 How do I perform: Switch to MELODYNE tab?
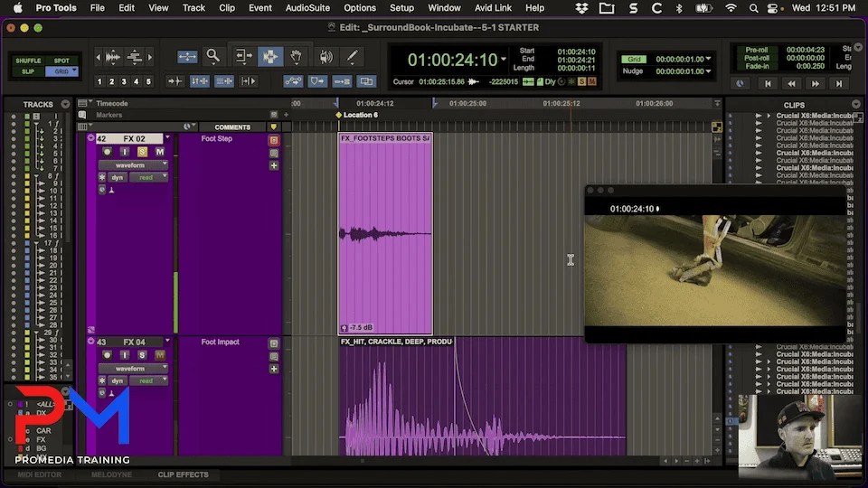point(111,474)
